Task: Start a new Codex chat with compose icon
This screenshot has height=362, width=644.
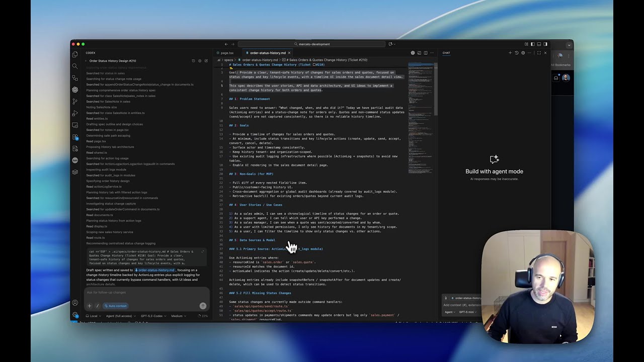Action: [206, 61]
